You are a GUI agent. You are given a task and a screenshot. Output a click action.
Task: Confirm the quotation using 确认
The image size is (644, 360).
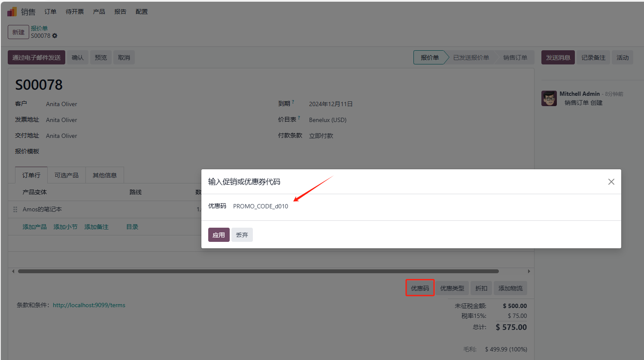click(x=77, y=57)
